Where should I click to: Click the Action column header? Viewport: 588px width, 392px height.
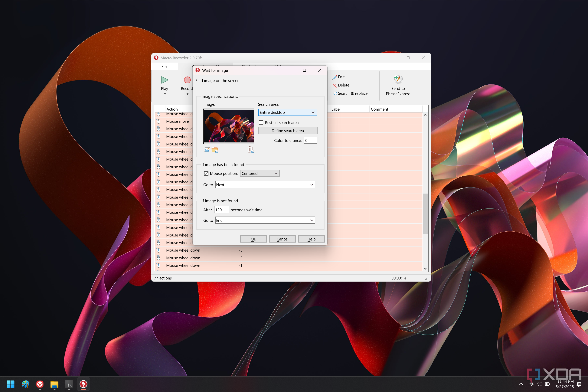point(172,109)
